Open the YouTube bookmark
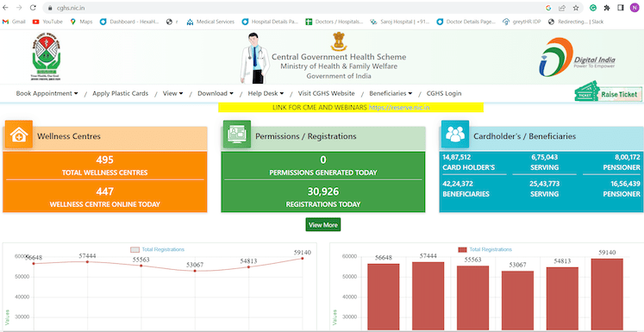This screenshot has width=644, height=332. pos(47,22)
